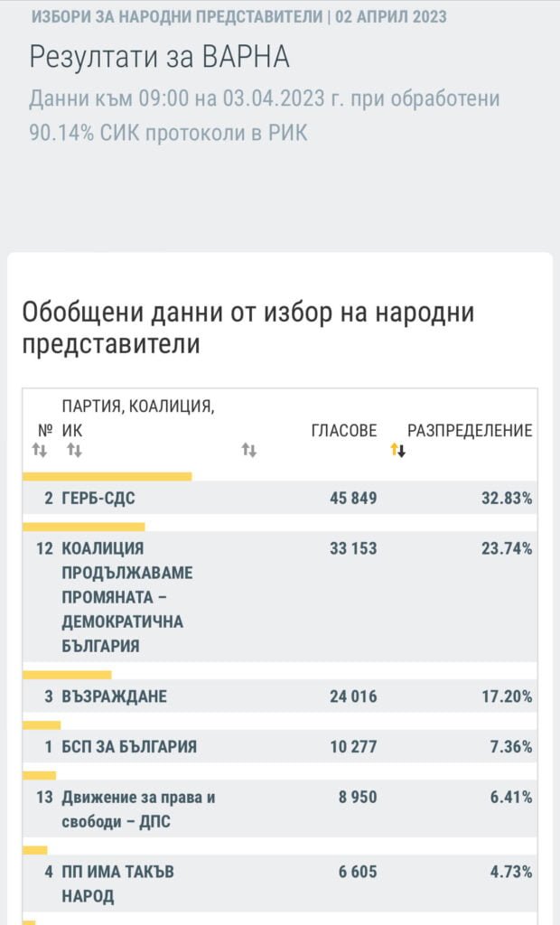Click the yellow result bar above ГЕРБ-СДС
The image size is (560, 925).
[107, 476]
